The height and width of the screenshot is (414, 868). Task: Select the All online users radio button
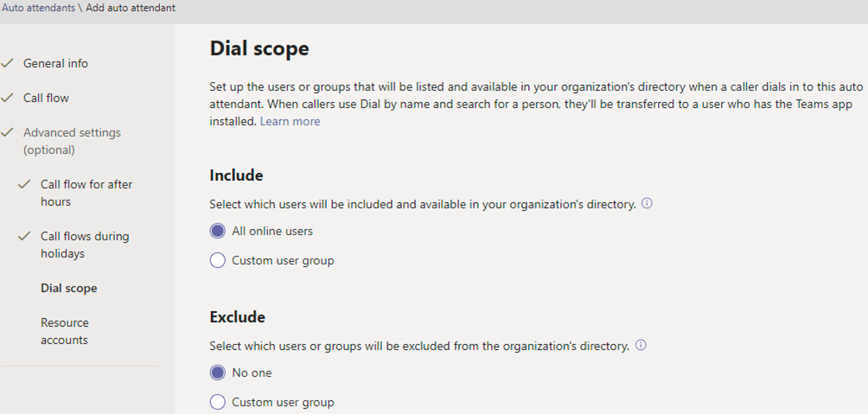(218, 231)
